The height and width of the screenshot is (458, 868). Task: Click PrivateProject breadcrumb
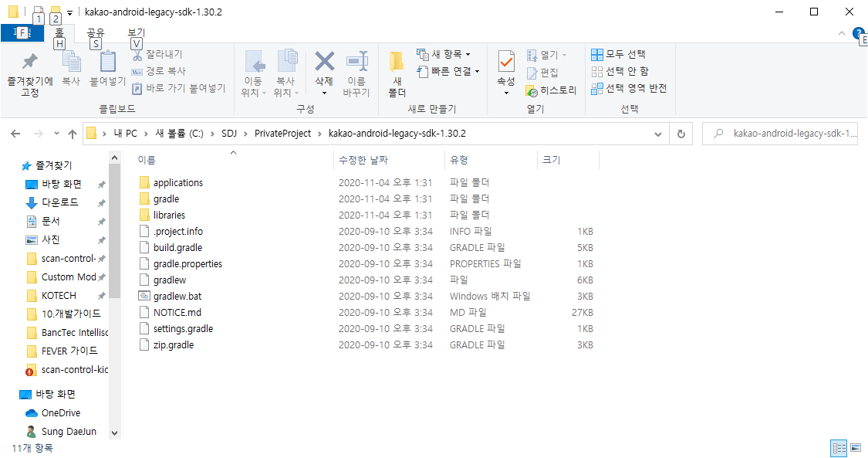pyautogui.click(x=283, y=134)
